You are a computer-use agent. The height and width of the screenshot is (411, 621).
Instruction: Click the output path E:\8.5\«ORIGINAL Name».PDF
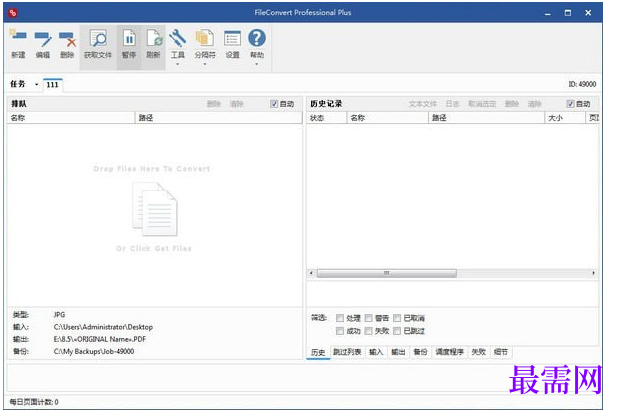tap(100, 339)
